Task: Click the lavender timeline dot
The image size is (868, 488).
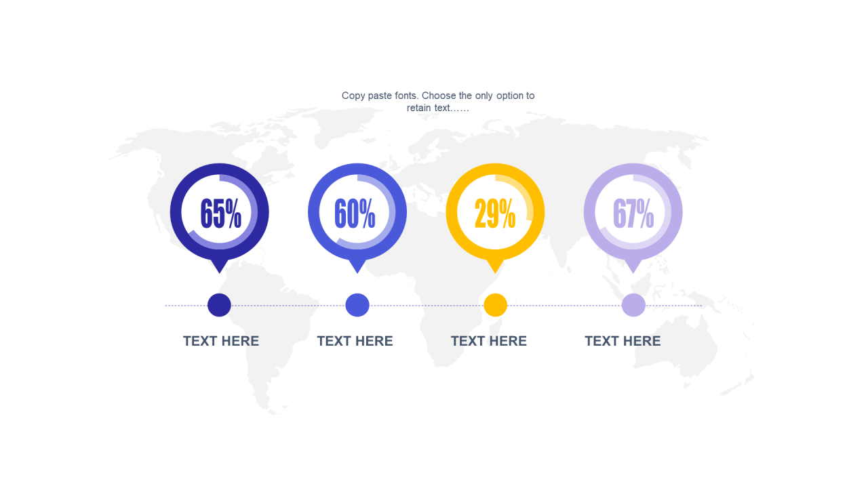Action: [x=633, y=305]
